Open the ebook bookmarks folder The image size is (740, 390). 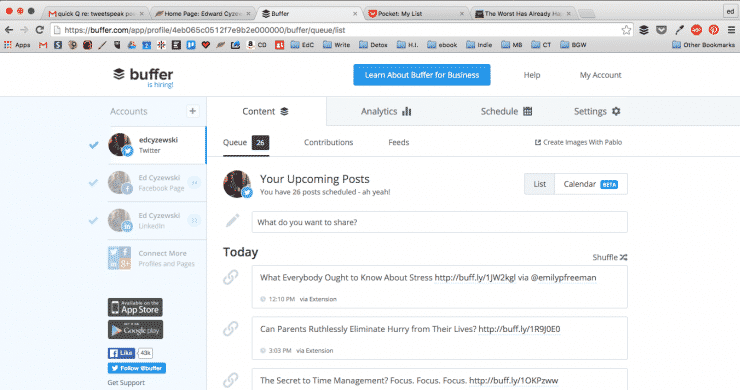pyautogui.click(x=442, y=45)
